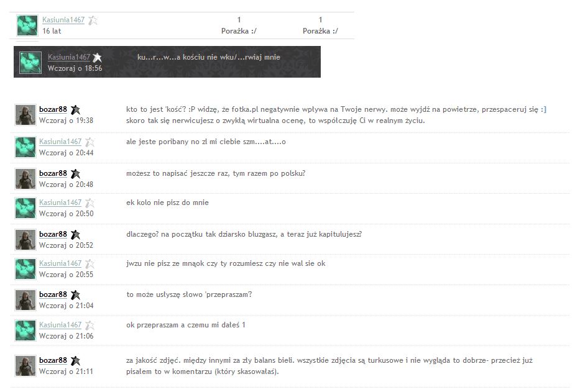The width and height of the screenshot is (575, 392).
Task: Click Kasiunia1467 star icon at 21:06
Action: (x=90, y=326)
